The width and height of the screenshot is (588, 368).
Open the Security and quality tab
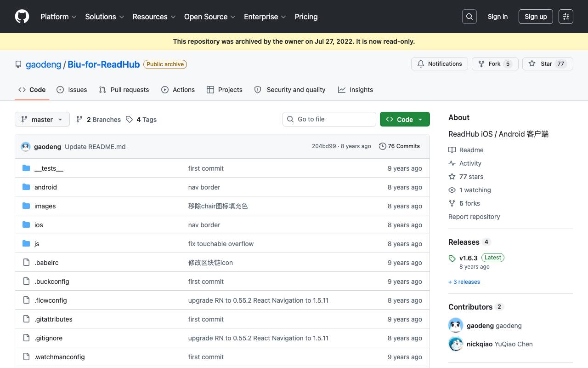tap(290, 90)
